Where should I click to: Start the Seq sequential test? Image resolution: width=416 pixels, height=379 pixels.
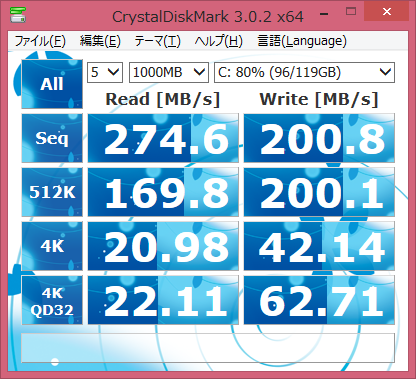[x=52, y=138]
